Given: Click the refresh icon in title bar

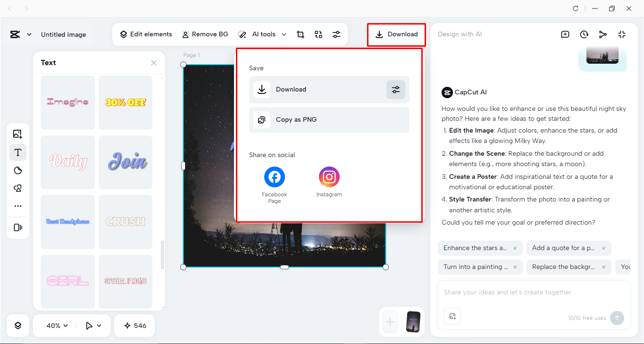Looking at the screenshot, I should click(x=575, y=8).
